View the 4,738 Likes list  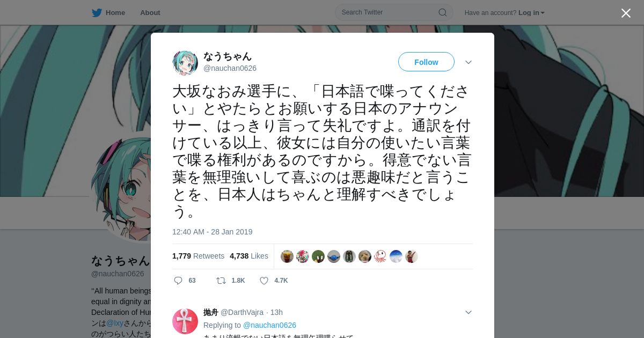pyautogui.click(x=249, y=256)
